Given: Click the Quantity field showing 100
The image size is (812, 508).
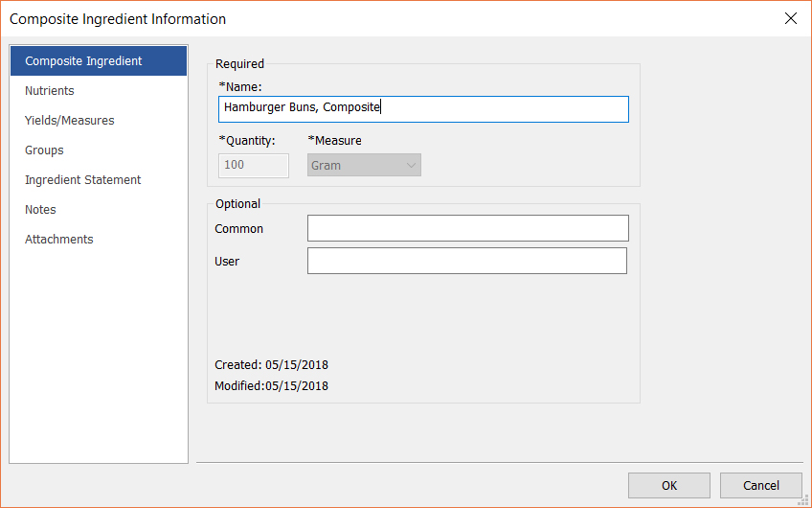Looking at the screenshot, I should pos(254,165).
